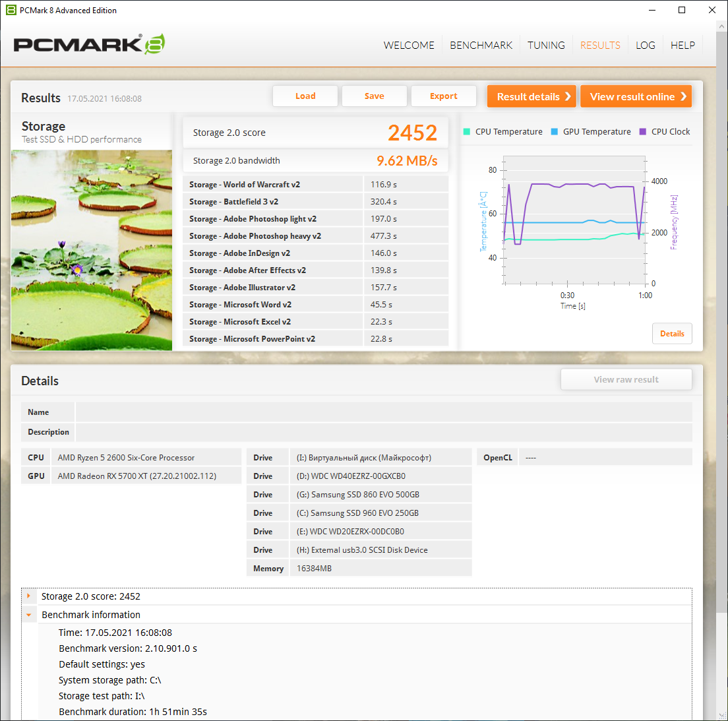728x721 pixels.
Task: Select the World of Warcraft v2 row
Action: click(316, 185)
